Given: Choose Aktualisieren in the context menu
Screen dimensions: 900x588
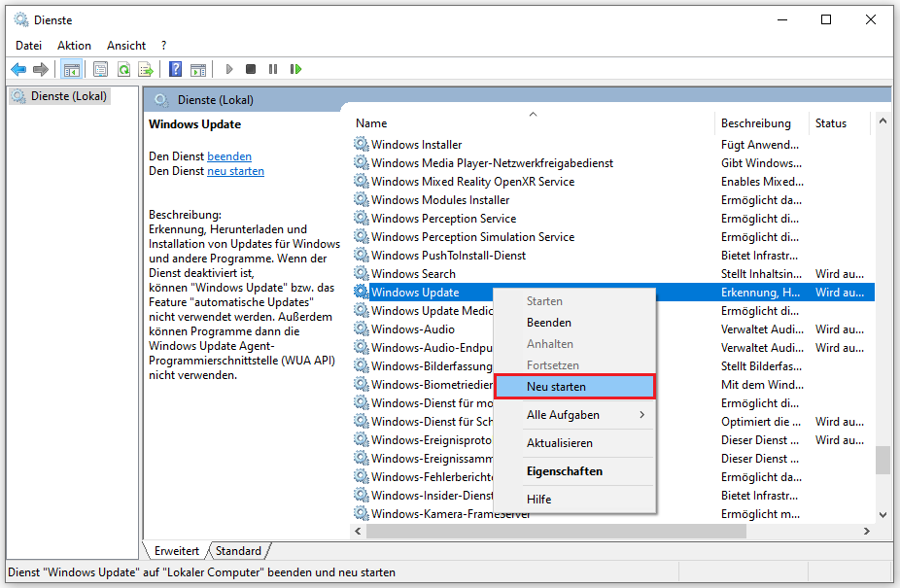Looking at the screenshot, I should click(574, 443).
